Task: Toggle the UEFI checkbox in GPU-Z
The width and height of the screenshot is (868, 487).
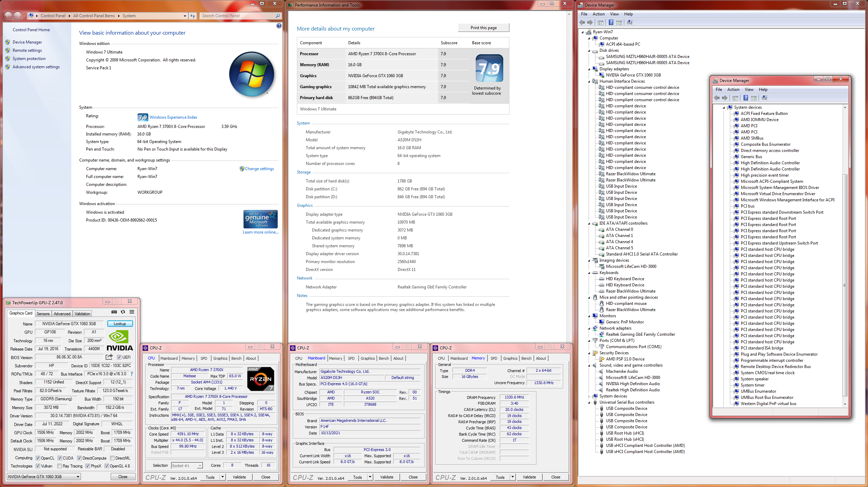Action: 119,357
